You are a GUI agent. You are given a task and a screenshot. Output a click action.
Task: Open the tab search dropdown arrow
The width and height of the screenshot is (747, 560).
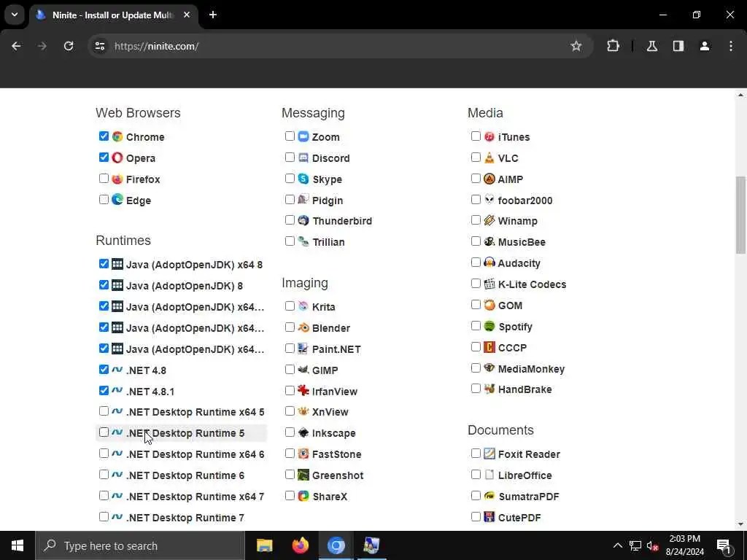click(15, 15)
